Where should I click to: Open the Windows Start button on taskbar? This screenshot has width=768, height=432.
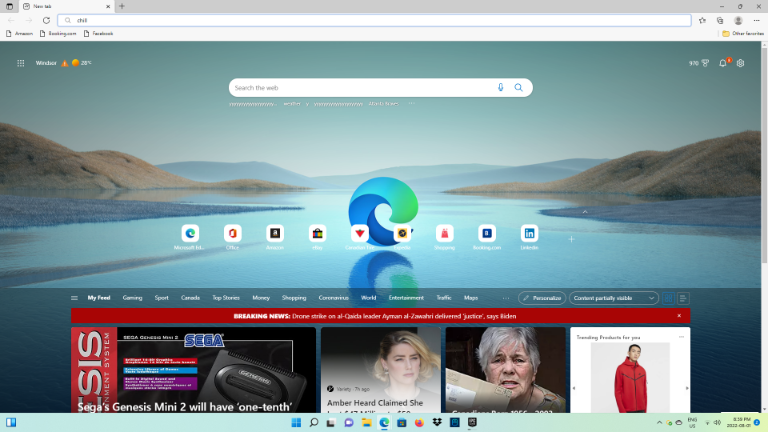pos(295,422)
